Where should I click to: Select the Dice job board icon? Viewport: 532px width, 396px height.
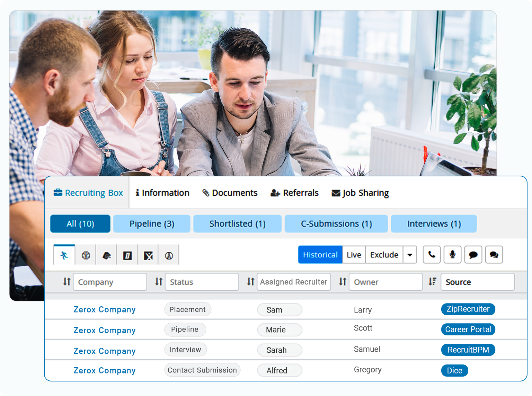tap(127, 255)
